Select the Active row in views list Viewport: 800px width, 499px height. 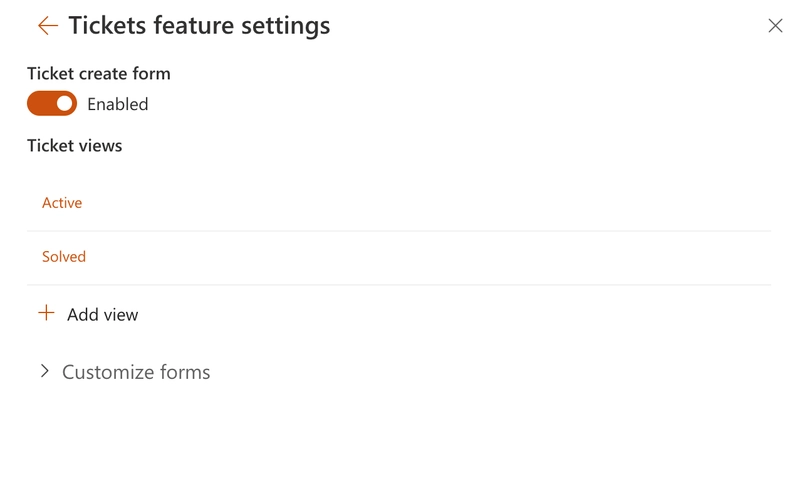[398, 203]
